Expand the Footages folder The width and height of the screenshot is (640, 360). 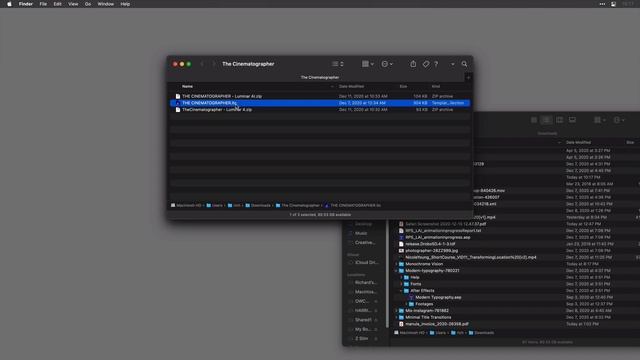406,304
